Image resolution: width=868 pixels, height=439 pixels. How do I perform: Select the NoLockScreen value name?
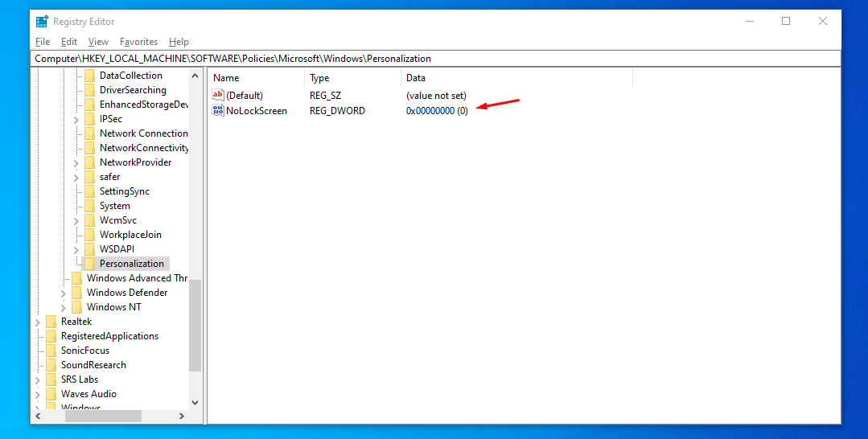(x=257, y=111)
